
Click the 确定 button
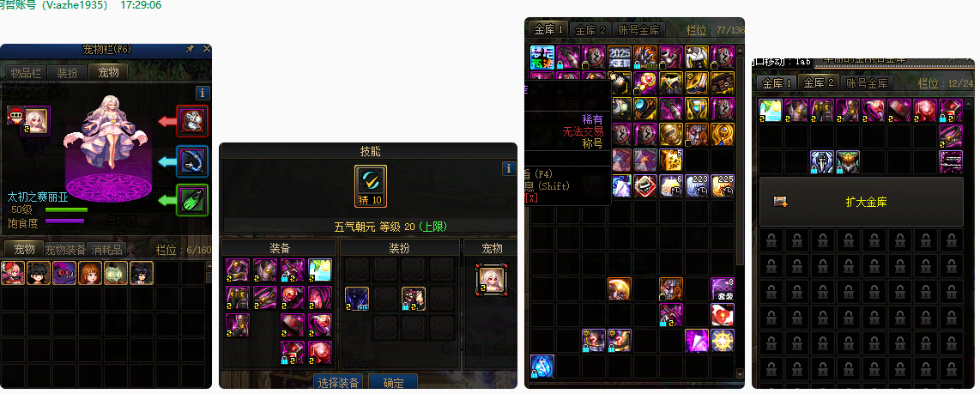pyautogui.click(x=393, y=382)
